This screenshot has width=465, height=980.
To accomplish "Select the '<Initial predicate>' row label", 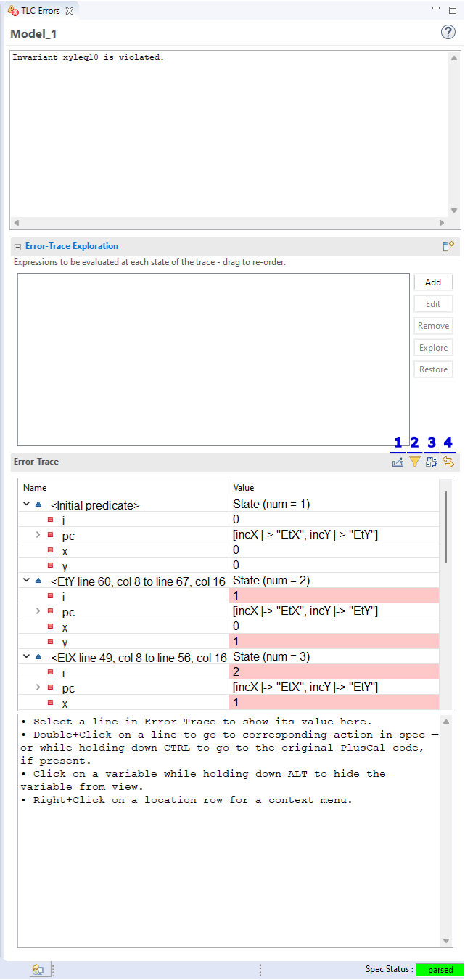I will point(95,505).
